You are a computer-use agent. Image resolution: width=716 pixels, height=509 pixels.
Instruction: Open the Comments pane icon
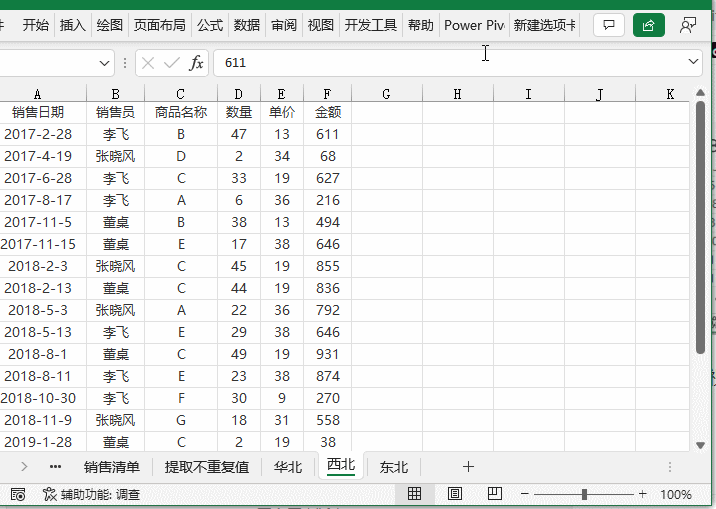tap(609, 25)
